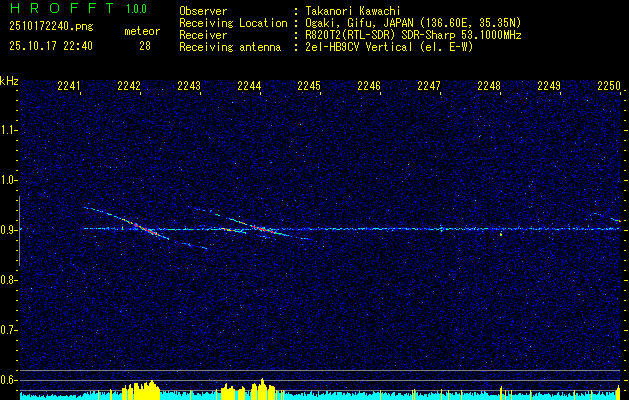Click the Receiving antenna label
Image resolution: width=629 pixels, height=400 pixels.
pyautogui.click(x=230, y=47)
